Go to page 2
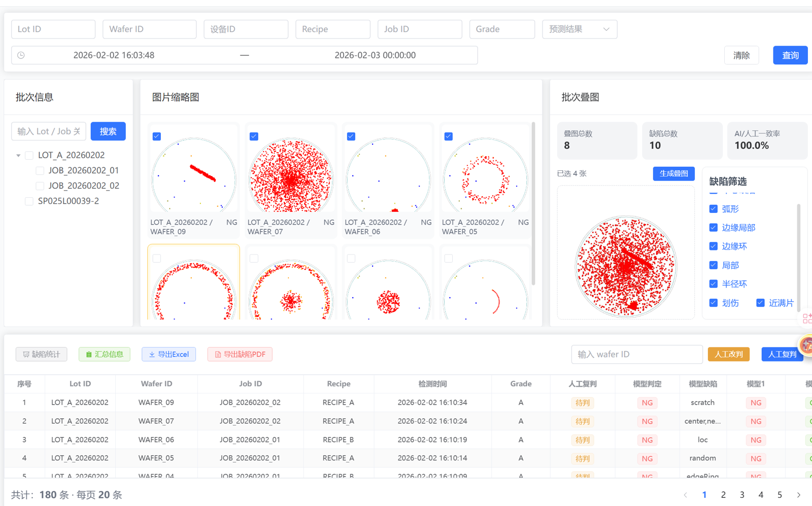Image resolution: width=812 pixels, height=506 pixels. tap(723, 495)
